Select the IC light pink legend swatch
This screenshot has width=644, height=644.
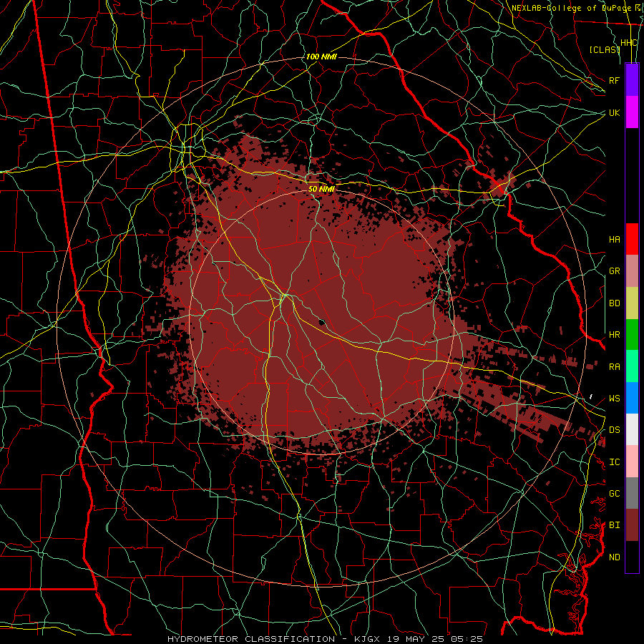[632, 462]
